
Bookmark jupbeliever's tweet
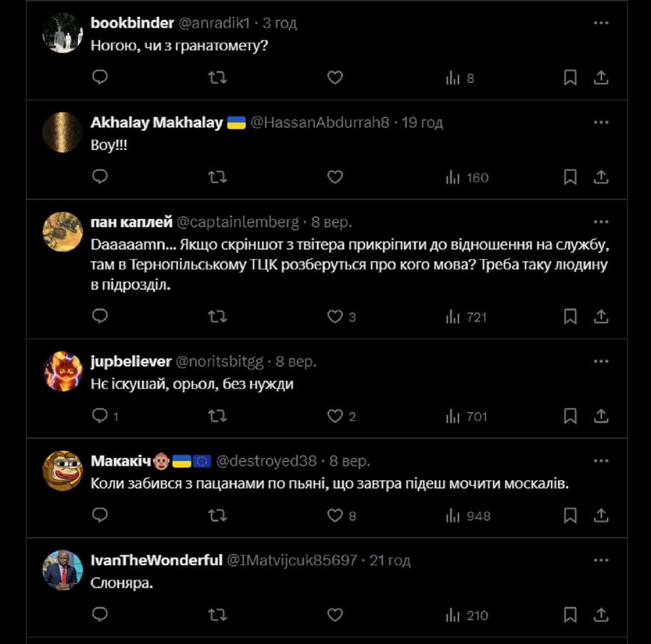coord(570,416)
